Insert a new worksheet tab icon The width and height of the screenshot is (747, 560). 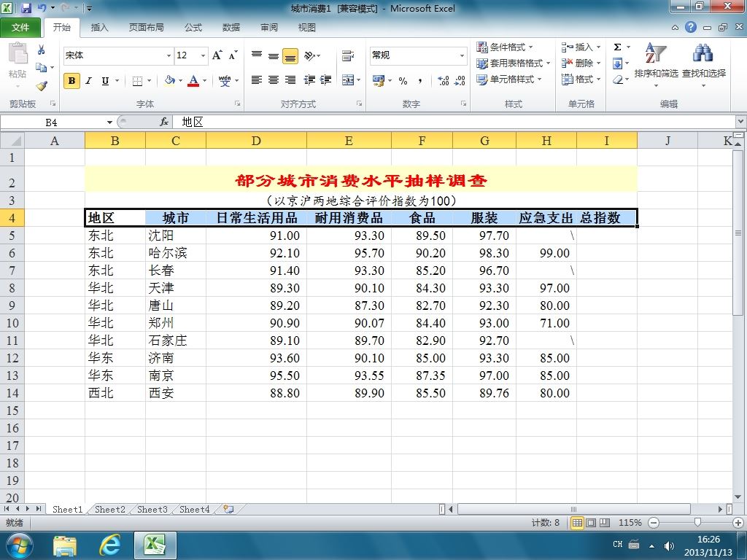(228, 509)
